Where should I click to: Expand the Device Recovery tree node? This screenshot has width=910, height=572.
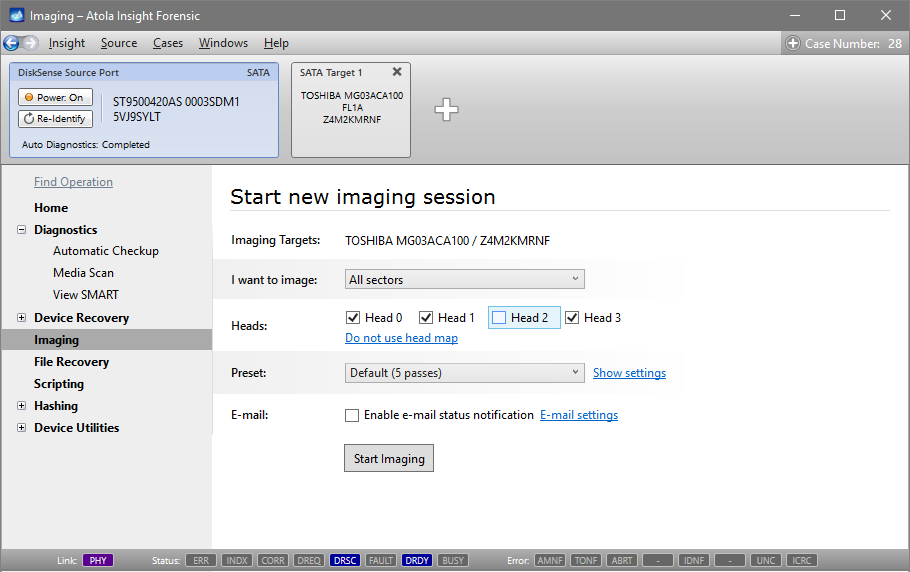coord(21,317)
